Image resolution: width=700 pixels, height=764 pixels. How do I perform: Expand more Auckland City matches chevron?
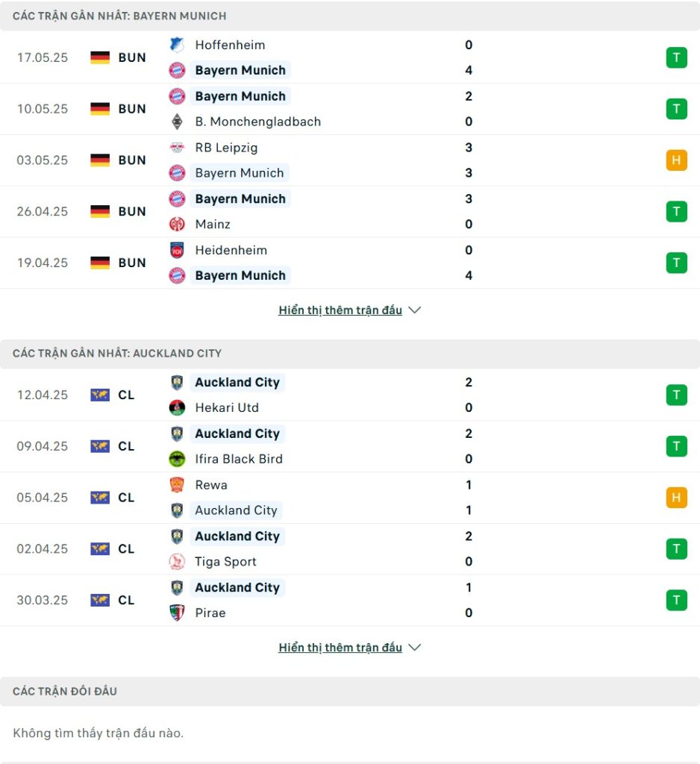414,648
